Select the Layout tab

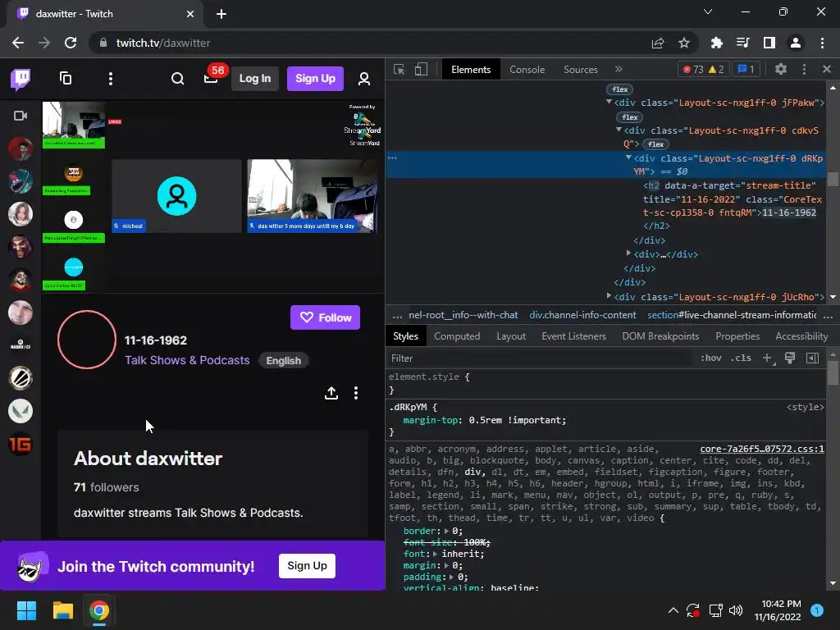click(511, 336)
